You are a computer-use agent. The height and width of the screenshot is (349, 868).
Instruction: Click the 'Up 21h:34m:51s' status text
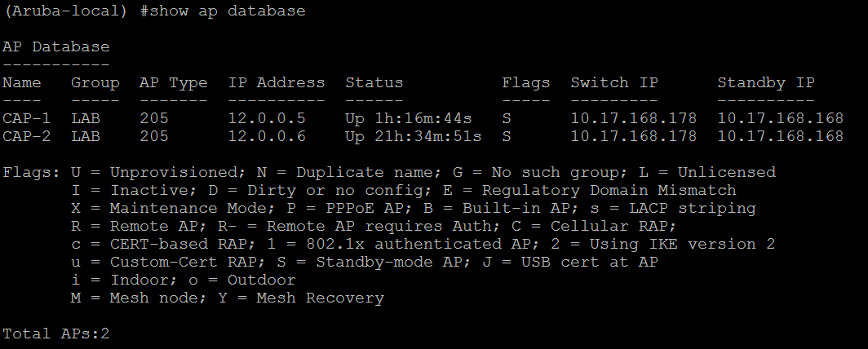414,136
